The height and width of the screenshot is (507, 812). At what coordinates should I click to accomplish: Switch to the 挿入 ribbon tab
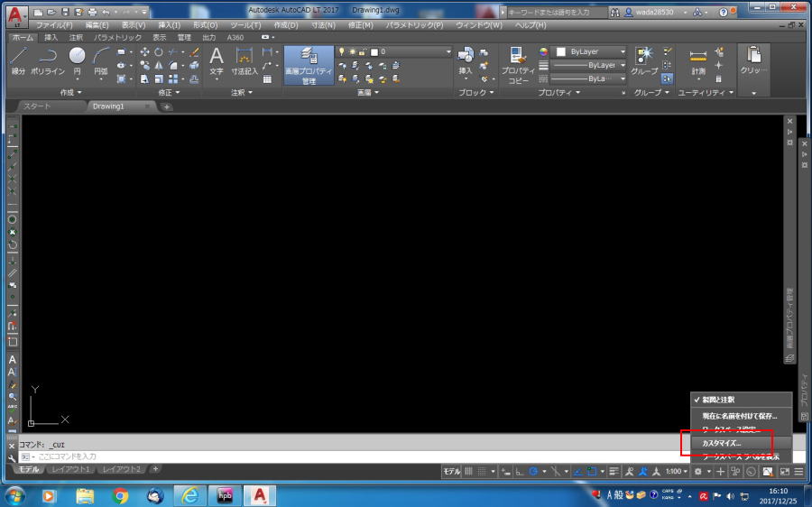pyautogui.click(x=51, y=37)
